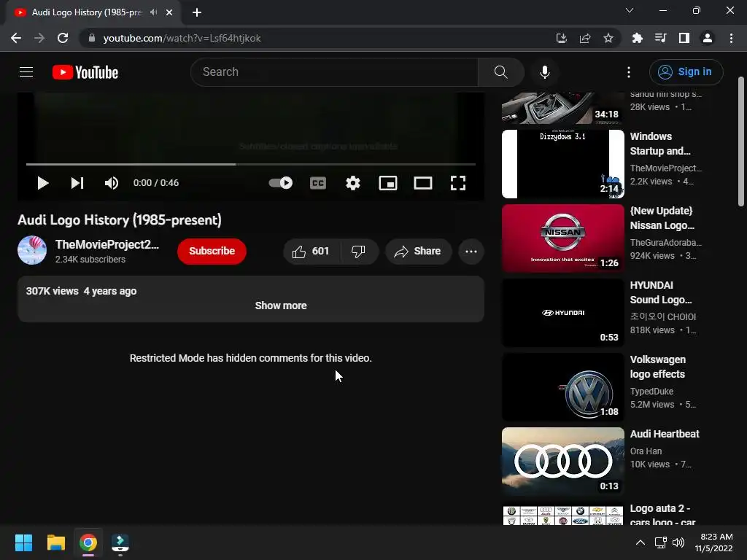This screenshot has width=747, height=560.
Task: Open Audi Heartbeat video thumbnail
Action: 562,461
